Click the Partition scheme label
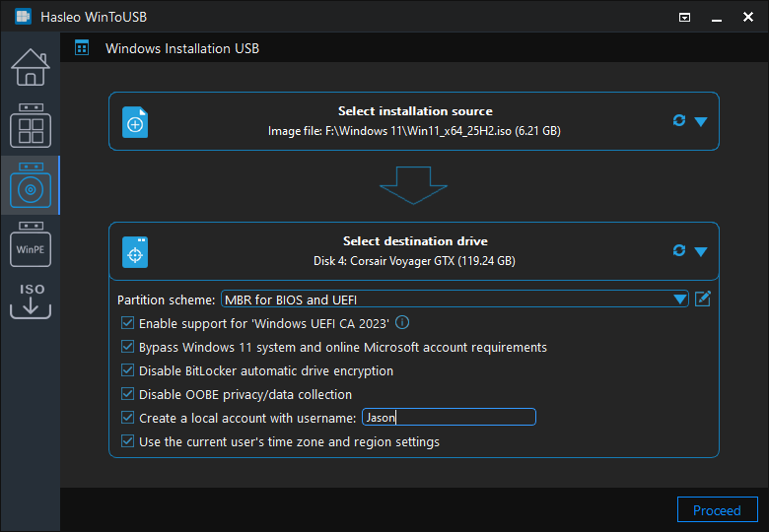 (x=166, y=299)
